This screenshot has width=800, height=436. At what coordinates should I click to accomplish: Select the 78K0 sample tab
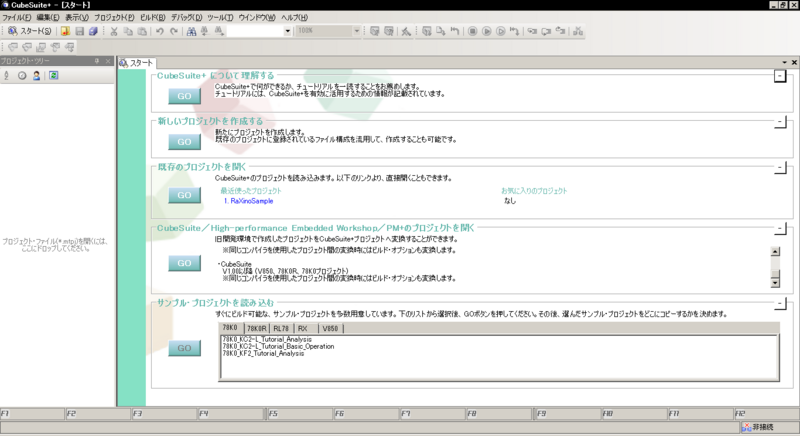coord(231,328)
